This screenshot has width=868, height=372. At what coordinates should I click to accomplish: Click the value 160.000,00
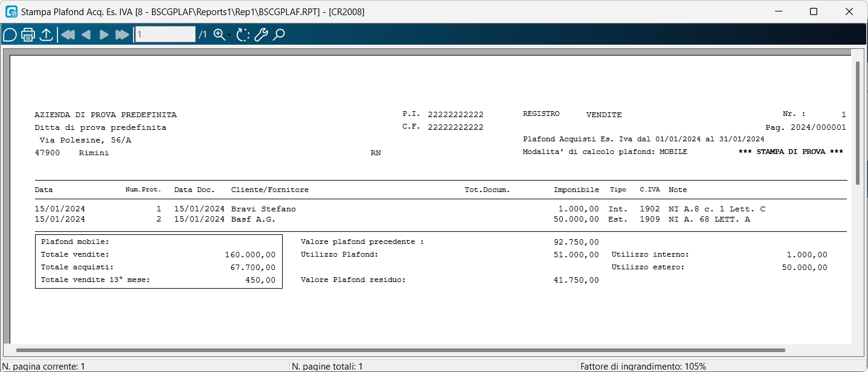click(x=250, y=254)
